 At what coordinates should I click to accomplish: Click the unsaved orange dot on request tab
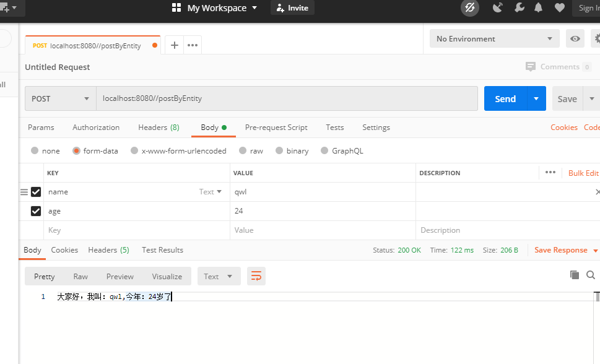point(155,45)
